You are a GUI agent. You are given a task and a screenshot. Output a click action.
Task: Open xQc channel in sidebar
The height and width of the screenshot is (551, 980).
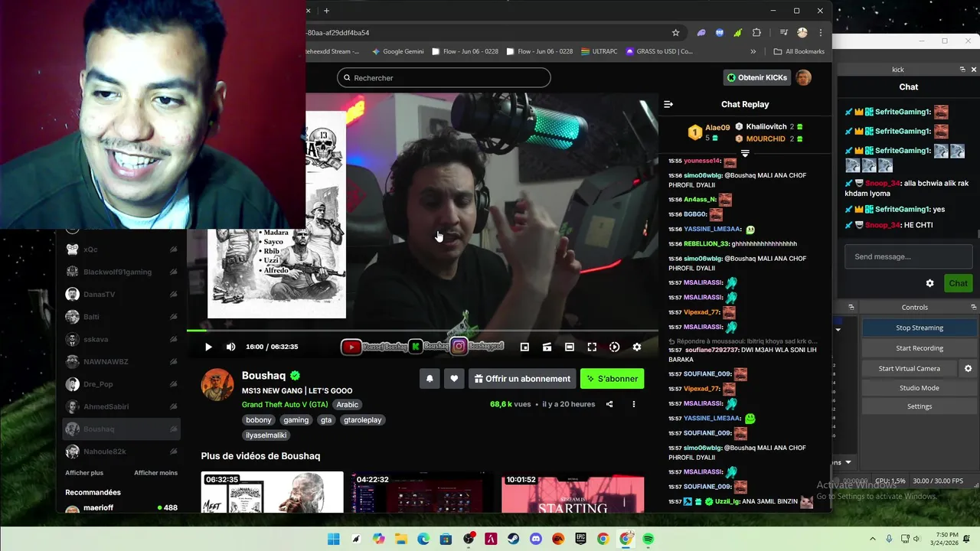[x=121, y=249]
